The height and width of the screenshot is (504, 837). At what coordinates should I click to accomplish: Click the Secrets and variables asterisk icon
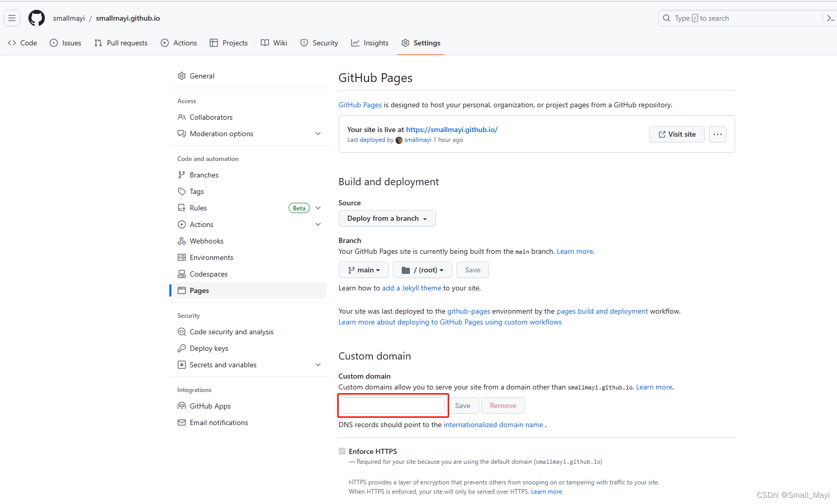182,365
